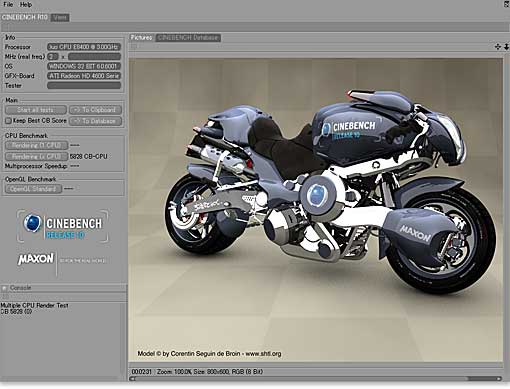The image size is (510, 389).
Task: Click the MHz core count field showing 2
Action: click(x=53, y=57)
